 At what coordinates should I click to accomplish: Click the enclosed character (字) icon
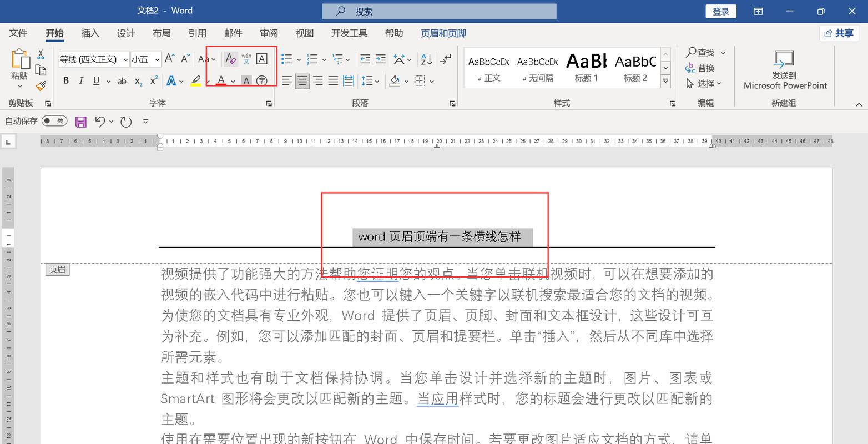(262, 81)
